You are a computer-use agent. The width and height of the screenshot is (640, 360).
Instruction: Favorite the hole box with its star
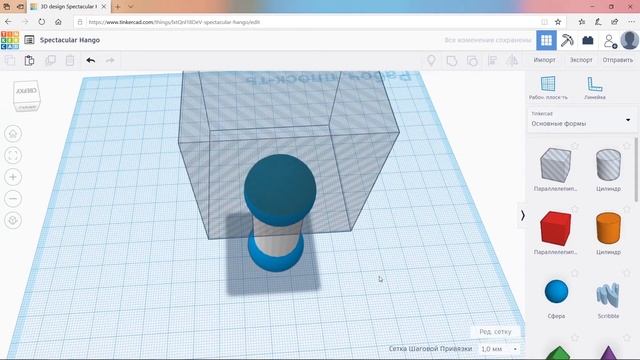[x=575, y=146]
